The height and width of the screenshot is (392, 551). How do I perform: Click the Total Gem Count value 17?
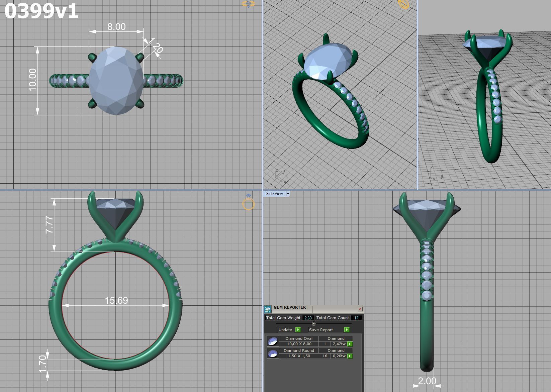pyautogui.click(x=356, y=318)
